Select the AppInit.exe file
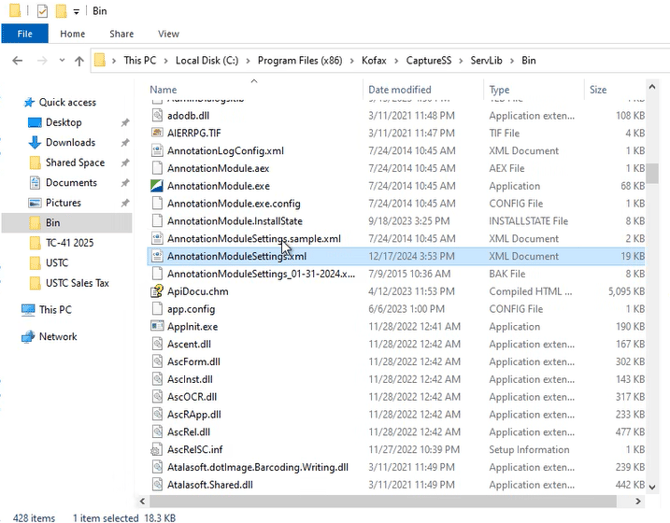 click(192, 326)
